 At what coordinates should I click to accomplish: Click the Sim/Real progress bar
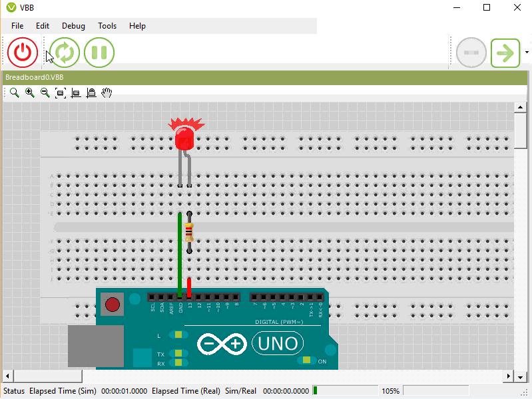(x=345, y=391)
